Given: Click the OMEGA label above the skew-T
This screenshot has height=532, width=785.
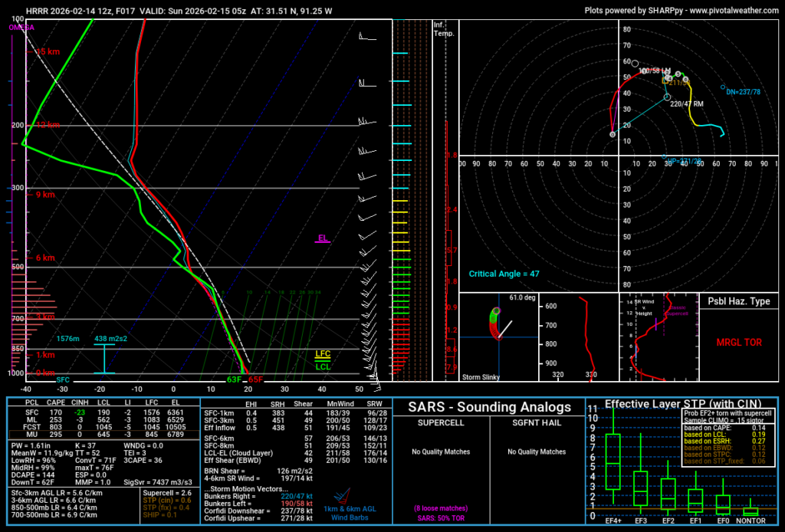Looking at the screenshot, I should (x=21, y=27).
